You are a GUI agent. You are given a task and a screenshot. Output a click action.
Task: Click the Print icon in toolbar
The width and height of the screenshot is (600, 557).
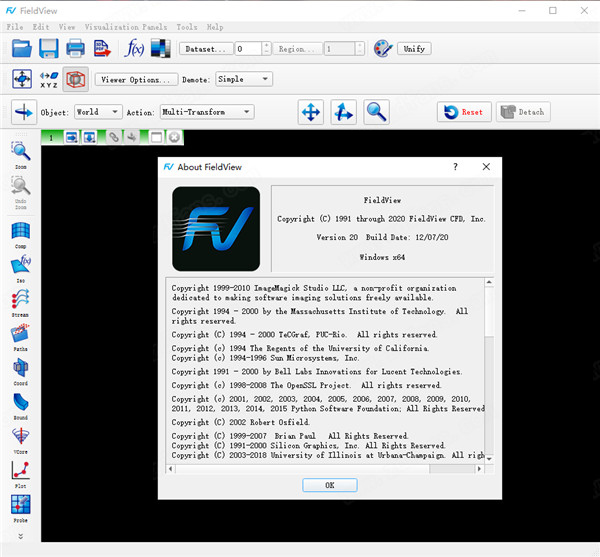(x=75, y=49)
